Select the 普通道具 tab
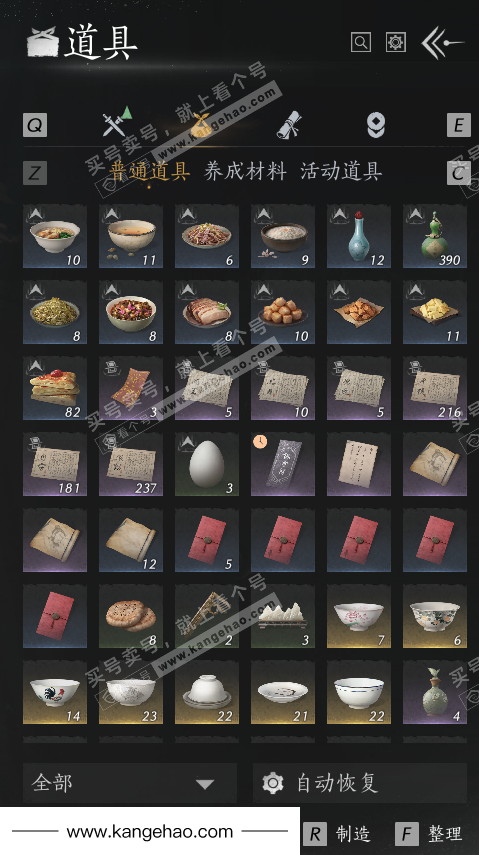The image size is (479, 855). pos(149,171)
